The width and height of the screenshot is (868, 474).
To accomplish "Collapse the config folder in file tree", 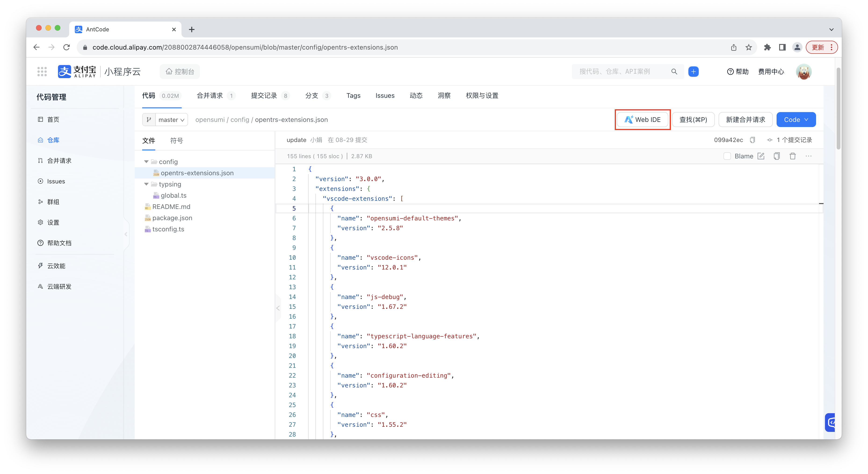I will [147, 161].
